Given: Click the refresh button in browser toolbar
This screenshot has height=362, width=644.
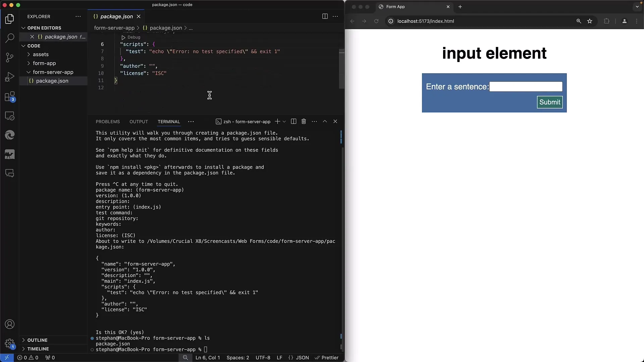Looking at the screenshot, I should point(376,21).
